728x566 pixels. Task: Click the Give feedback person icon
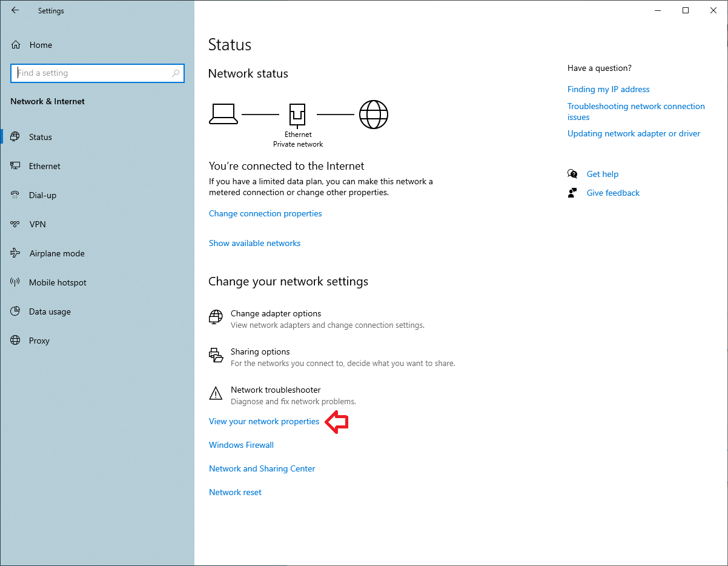572,193
